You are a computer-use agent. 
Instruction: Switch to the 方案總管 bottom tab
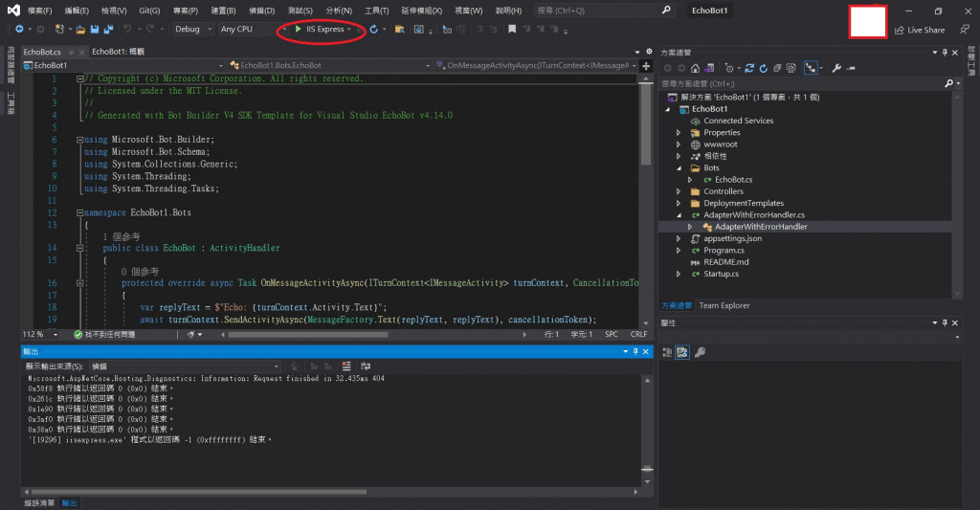pyautogui.click(x=677, y=305)
